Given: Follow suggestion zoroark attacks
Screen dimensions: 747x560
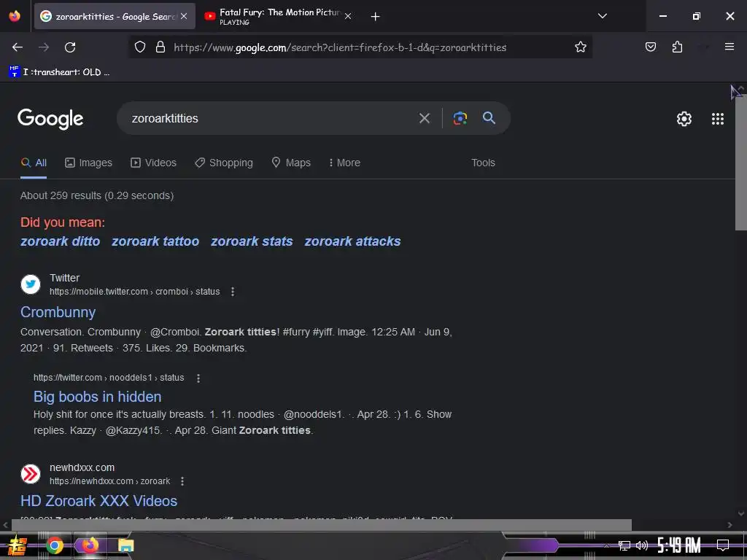Looking at the screenshot, I should click(x=352, y=241).
